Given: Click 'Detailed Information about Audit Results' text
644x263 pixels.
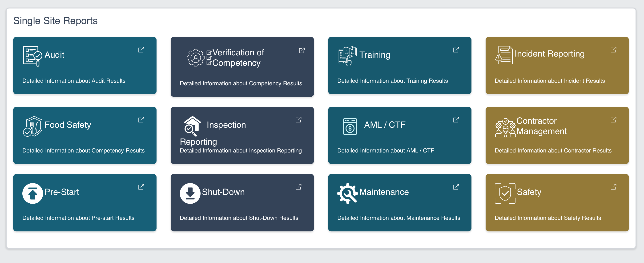Looking at the screenshot, I should tap(74, 81).
